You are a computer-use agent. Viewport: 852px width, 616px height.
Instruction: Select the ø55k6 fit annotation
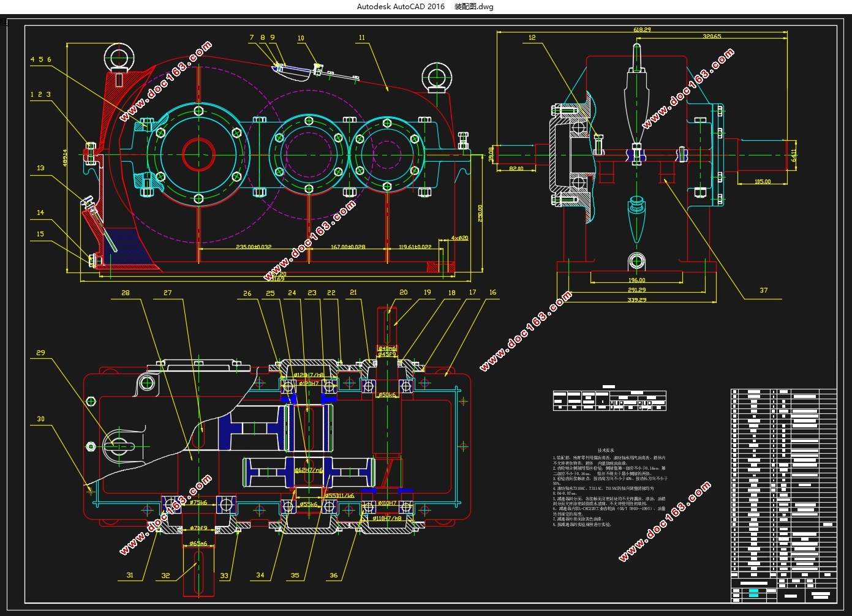tap(308, 504)
